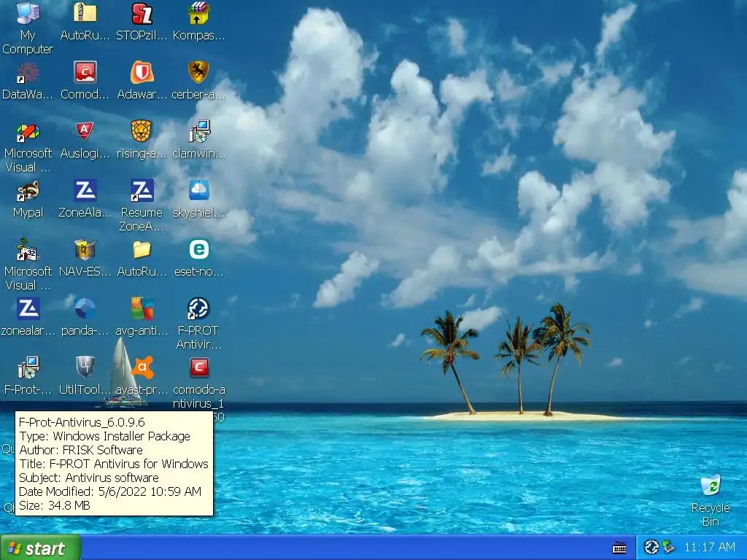Open the F-PROT Antivir... desktop shortcut
The image size is (747, 560).
(198, 308)
